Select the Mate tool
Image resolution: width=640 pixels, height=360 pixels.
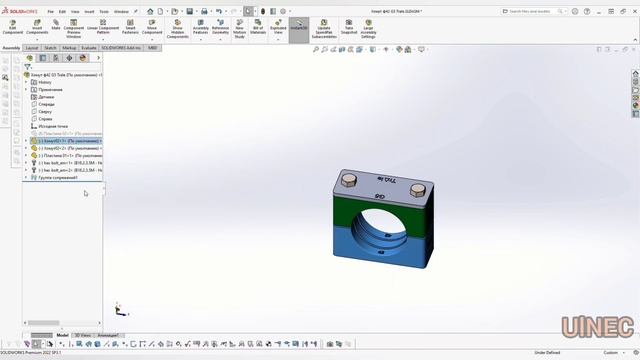coord(56,25)
